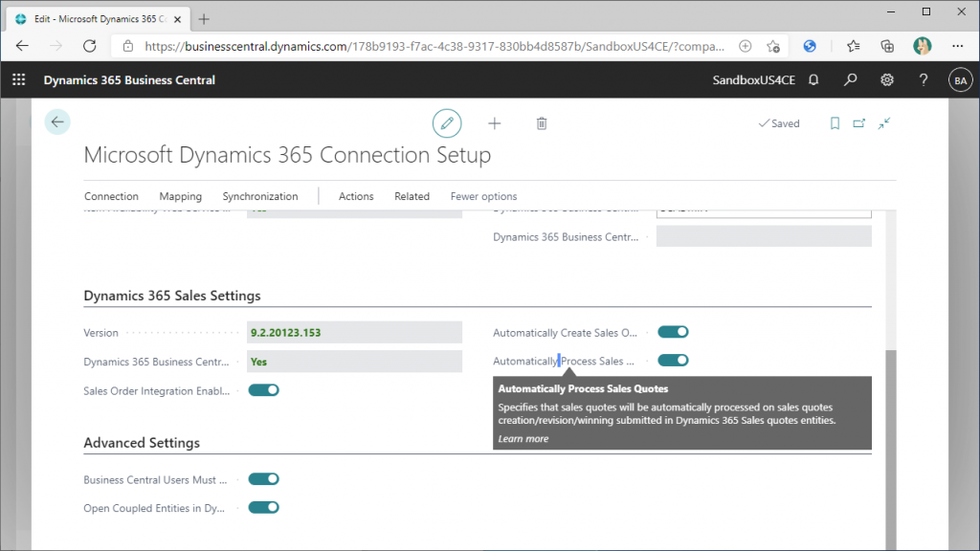Close the Edit - Microsoft Dynamics 365 tab
Viewport: 980px width, 551px height.
pos(177,19)
